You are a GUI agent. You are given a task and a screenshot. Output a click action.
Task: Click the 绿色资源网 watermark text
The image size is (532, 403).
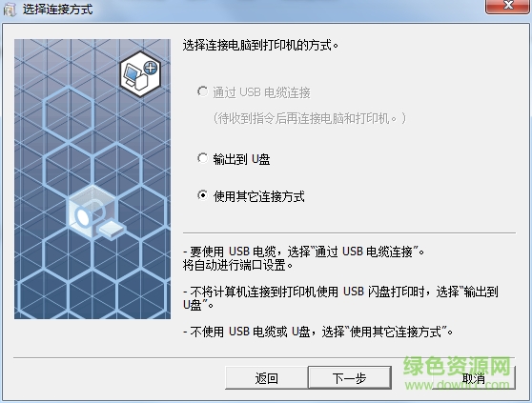[x=457, y=366]
